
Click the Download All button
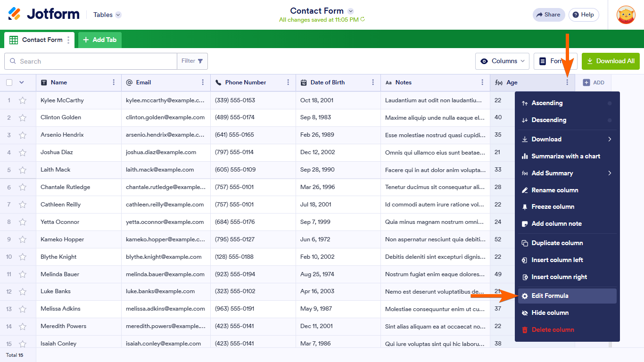click(611, 61)
